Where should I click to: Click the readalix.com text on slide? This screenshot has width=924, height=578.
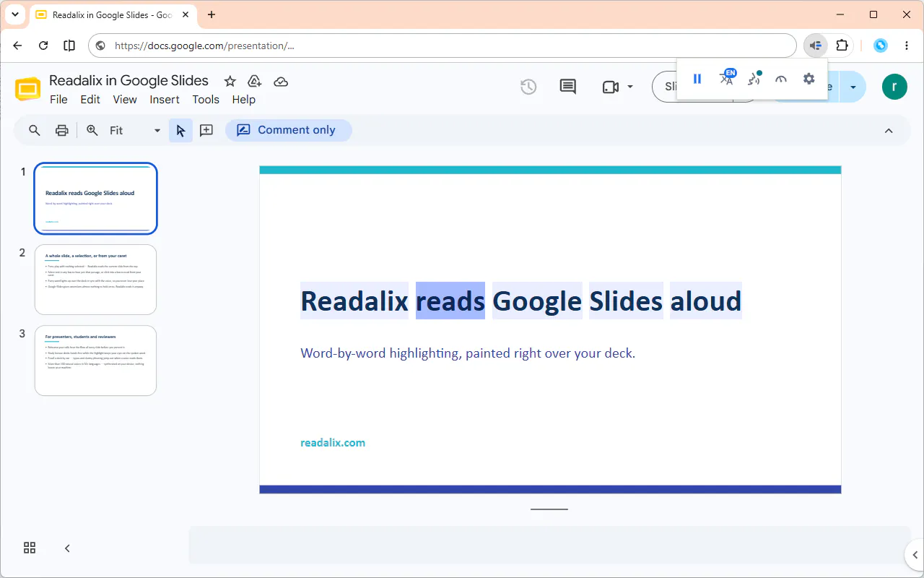(x=333, y=443)
